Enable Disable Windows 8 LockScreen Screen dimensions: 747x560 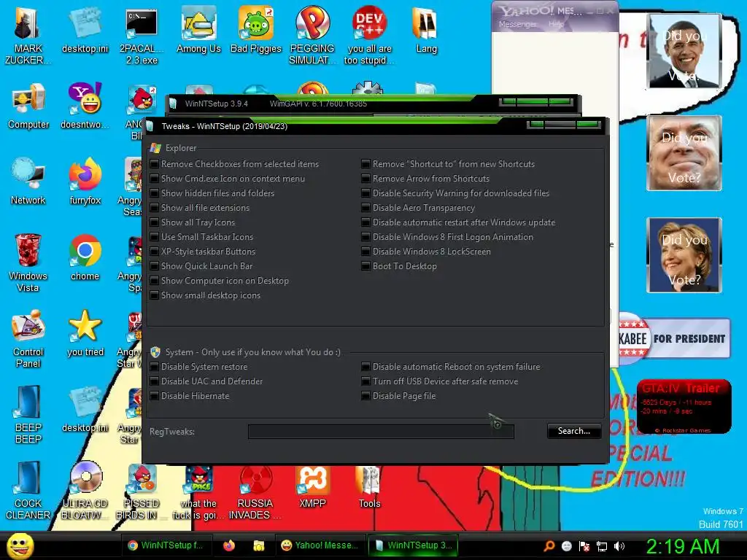pyautogui.click(x=365, y=252)
